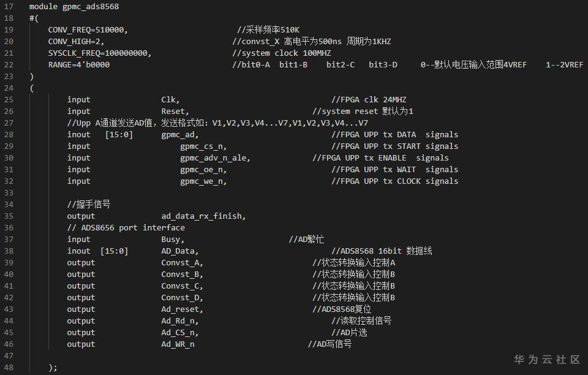Viewport: 588px width, 375px height.
Task: Click the Ad_reset output name
Action: tap(182, 309)
